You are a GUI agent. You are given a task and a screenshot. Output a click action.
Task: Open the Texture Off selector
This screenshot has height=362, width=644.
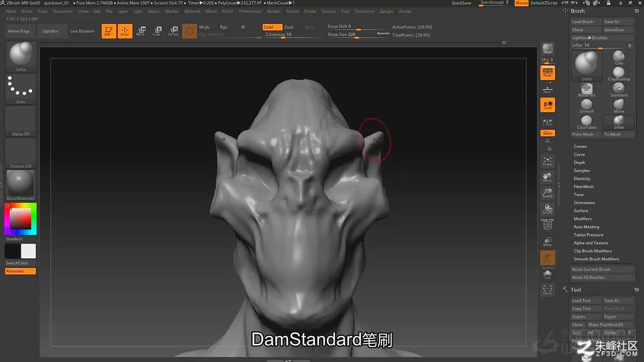[21, 153]
